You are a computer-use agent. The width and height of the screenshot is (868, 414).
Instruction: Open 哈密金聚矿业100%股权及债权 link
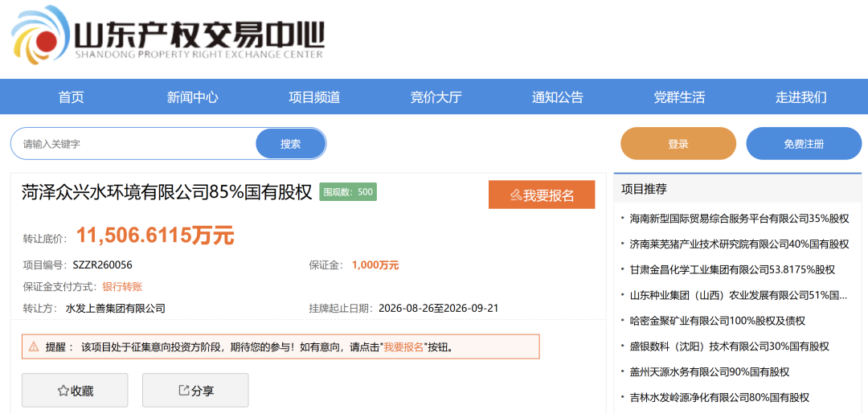click(x=718, y=321)
